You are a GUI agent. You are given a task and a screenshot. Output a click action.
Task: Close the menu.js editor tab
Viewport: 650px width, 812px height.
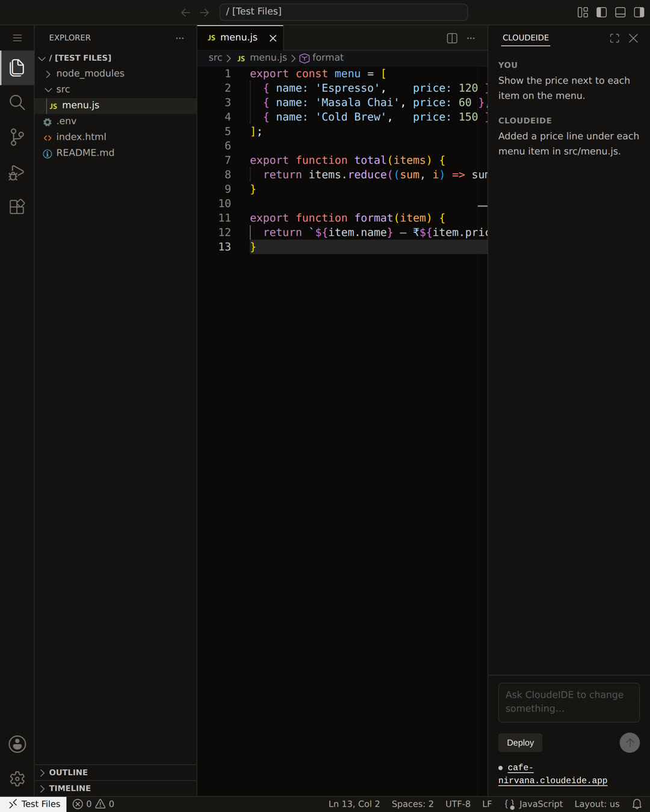click(273, 38)
